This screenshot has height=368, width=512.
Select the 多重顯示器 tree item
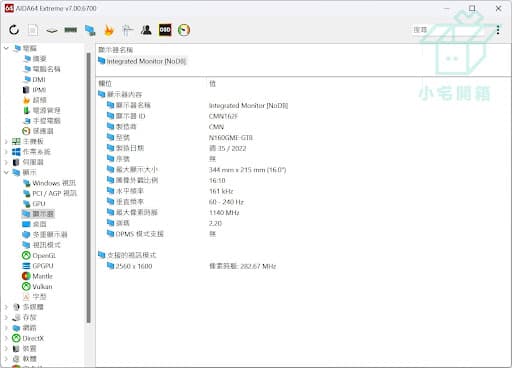[45, 235]
